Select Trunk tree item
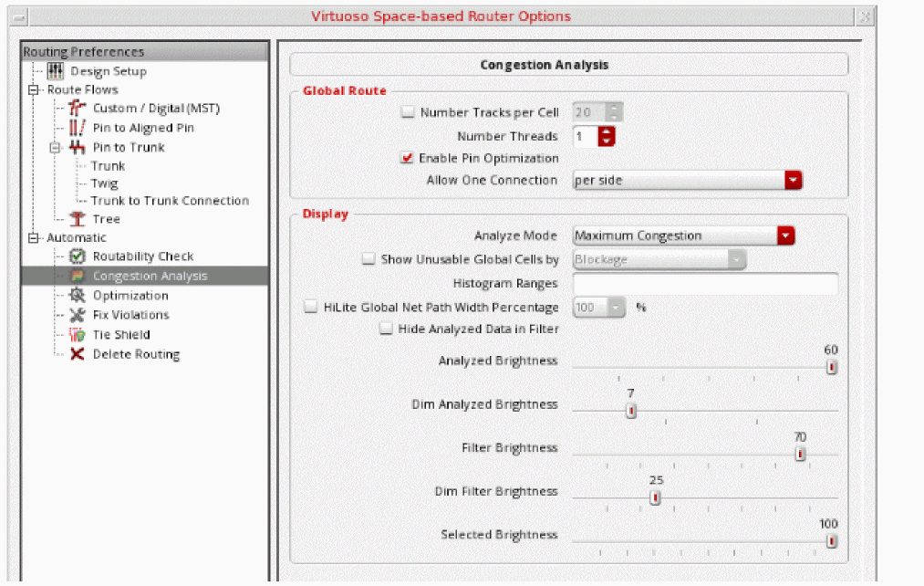Screen dimensions: 924x586 pos(108,166)
